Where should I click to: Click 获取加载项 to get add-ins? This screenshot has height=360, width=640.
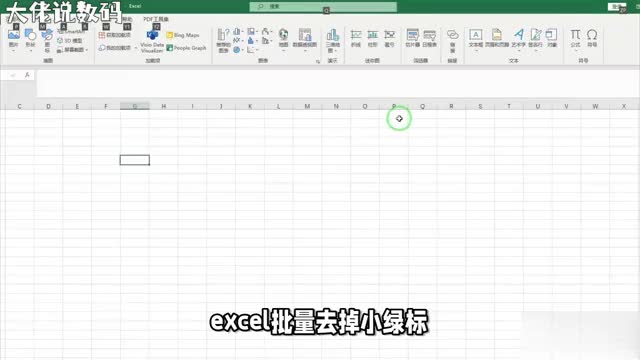[x=115, y=36]
